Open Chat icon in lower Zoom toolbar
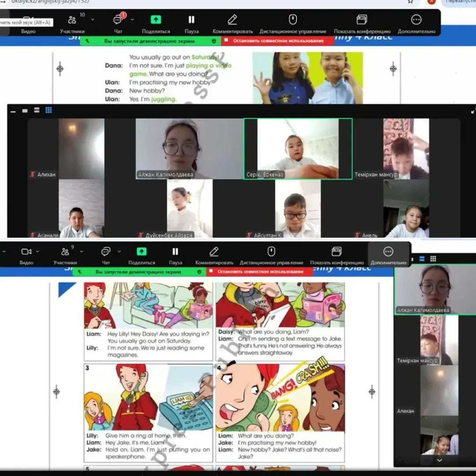This screenshot has height=476, width=476. 106,252
